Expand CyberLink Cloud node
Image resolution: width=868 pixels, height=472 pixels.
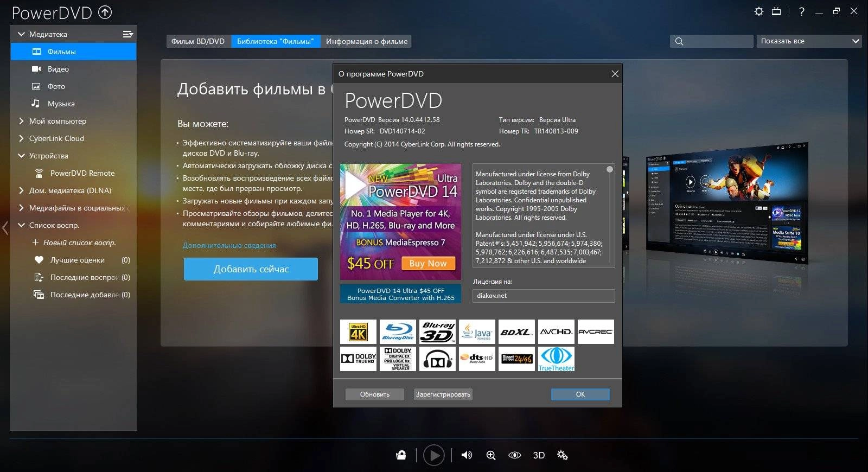tap(22, 138)
